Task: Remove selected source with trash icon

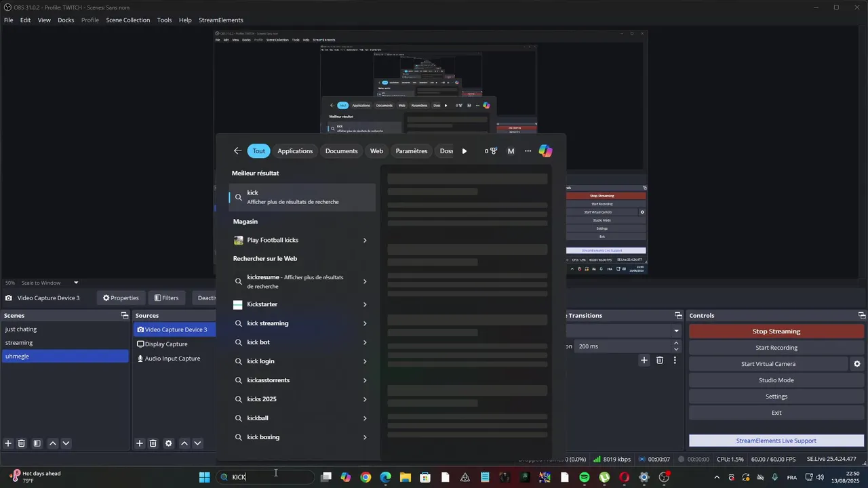Action: pyautogui.click(x=153, y=443)
